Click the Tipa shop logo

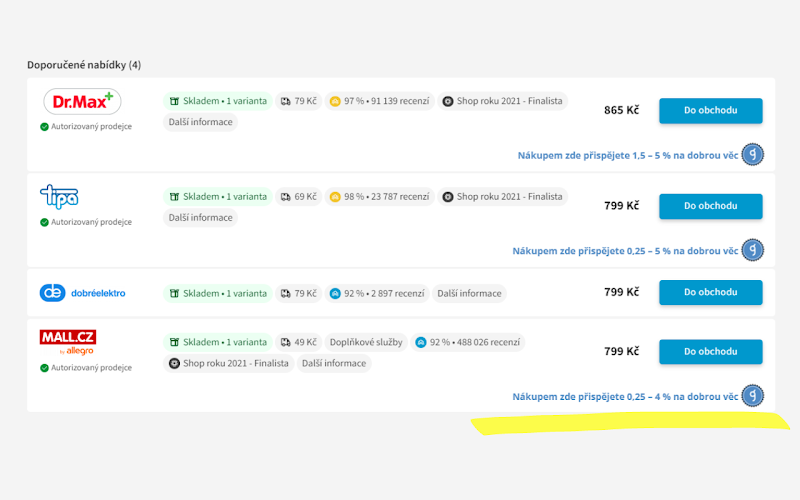[x=59, y=197]
